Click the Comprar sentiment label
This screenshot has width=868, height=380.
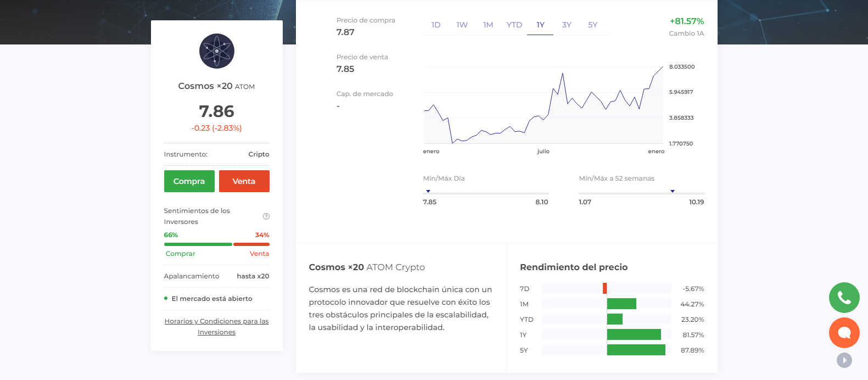click(181, 254)
